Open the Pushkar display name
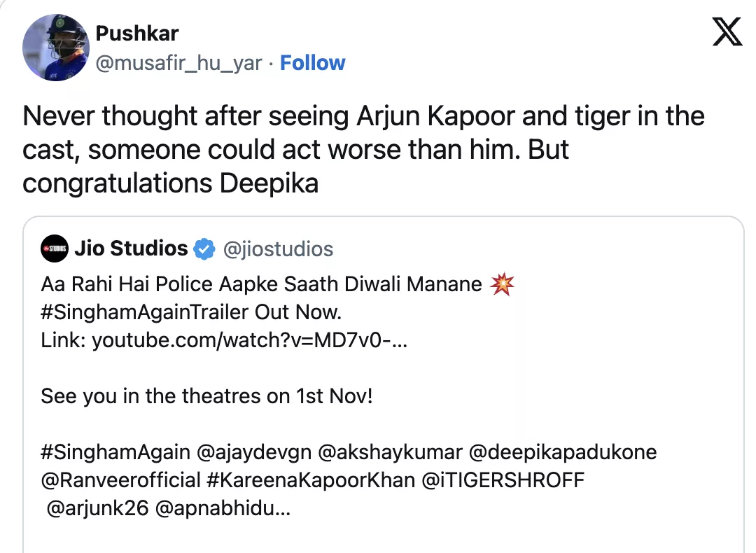 137,33
